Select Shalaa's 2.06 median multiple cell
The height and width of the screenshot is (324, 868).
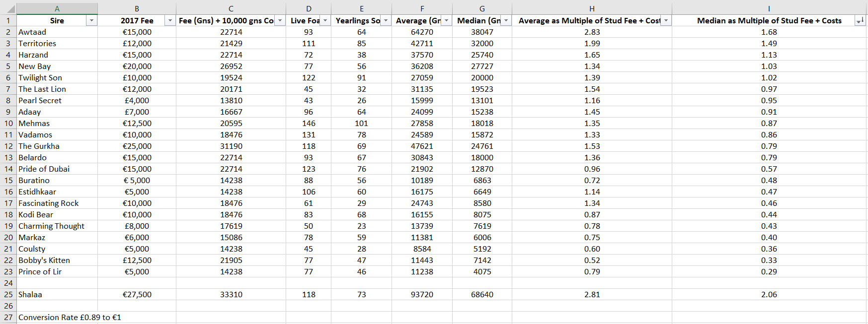click(x=769, y=294)
